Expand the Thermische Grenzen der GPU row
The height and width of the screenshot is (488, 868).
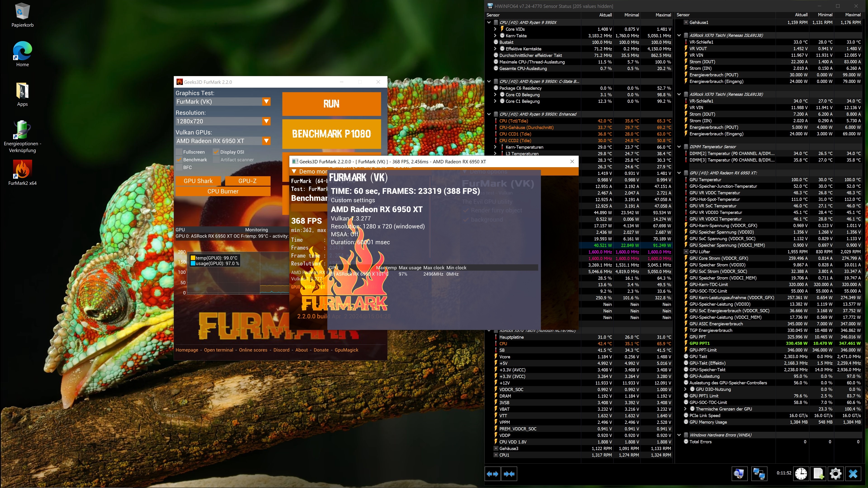[x=685, y=408]
